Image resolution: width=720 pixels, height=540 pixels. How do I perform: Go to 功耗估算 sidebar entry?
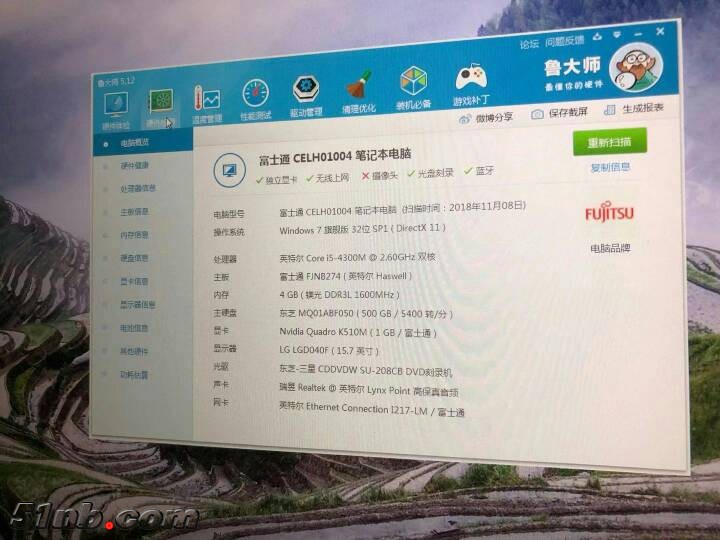134,375
